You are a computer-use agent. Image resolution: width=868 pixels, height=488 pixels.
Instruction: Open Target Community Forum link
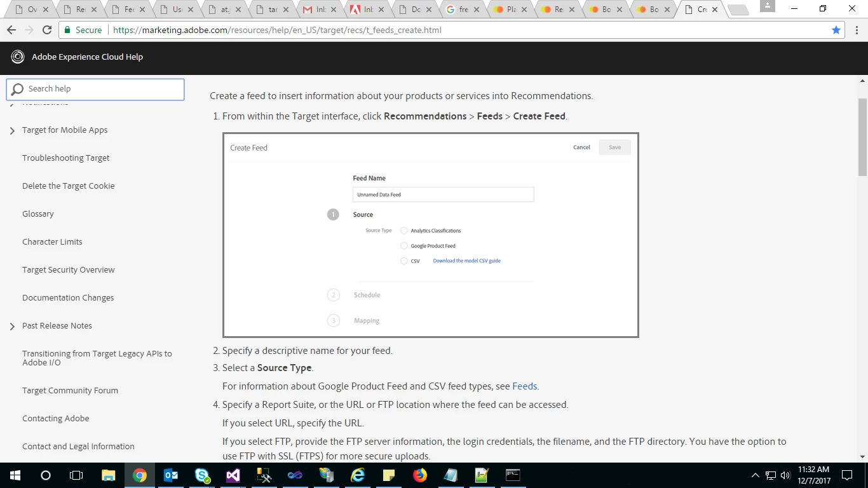pos(70,390)
